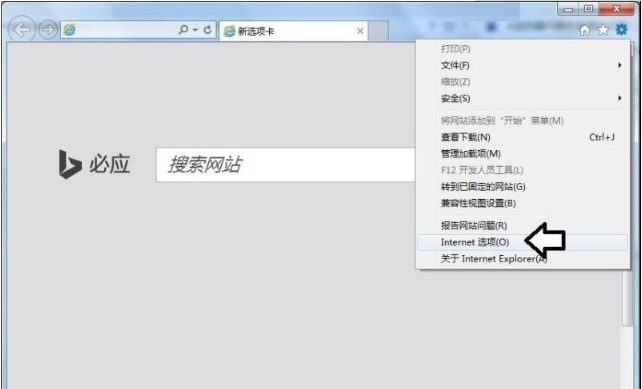Open a new blank tab button
The height and width of the screenshot is (389, 642).
378,31
